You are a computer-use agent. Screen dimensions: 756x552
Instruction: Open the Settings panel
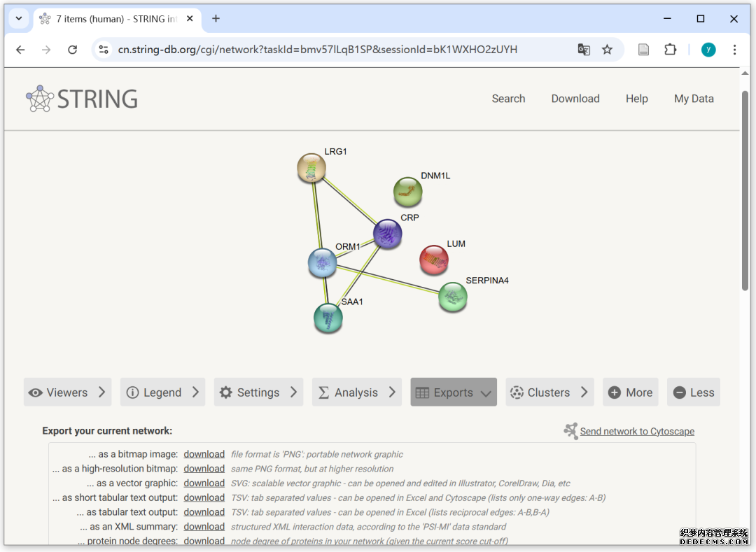point(258,392)
